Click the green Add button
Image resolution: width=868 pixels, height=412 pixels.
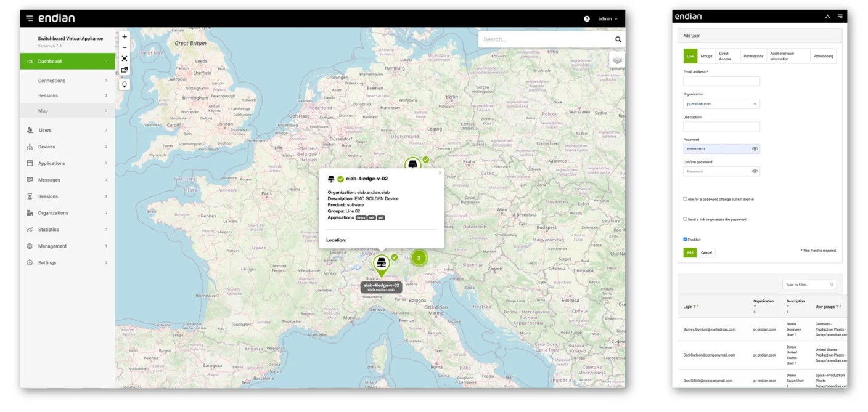coord(689,252)
